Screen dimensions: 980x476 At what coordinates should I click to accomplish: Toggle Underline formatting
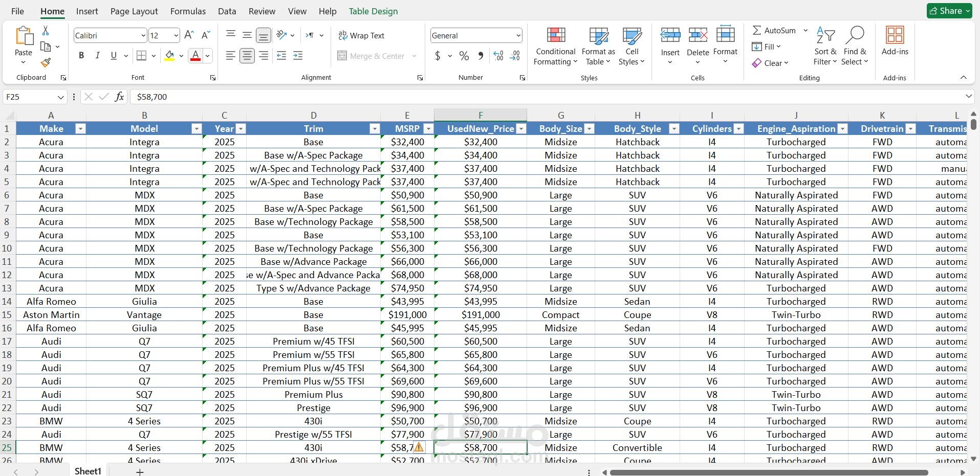pyautogui.click(x=114, y=56)
